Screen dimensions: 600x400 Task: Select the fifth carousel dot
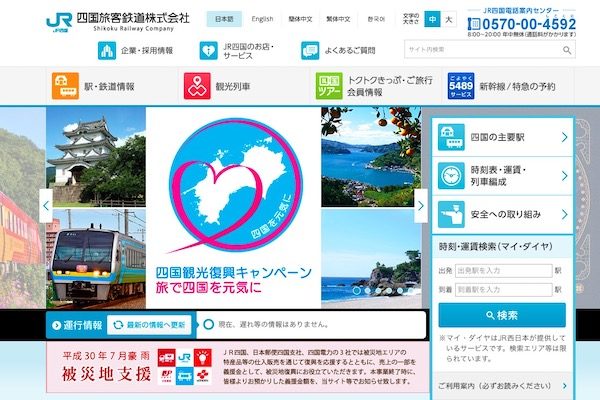point(399,291)
